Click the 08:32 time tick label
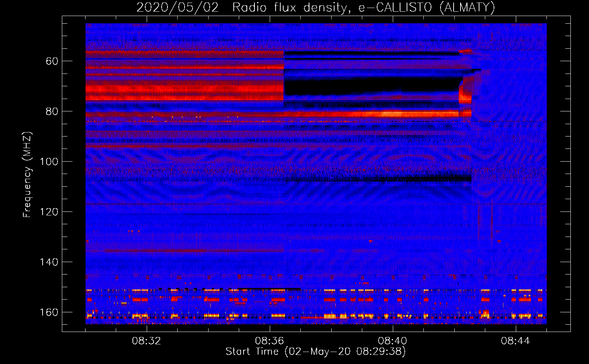The height and width of the screenshot is (364, 589). click(147, 341)
